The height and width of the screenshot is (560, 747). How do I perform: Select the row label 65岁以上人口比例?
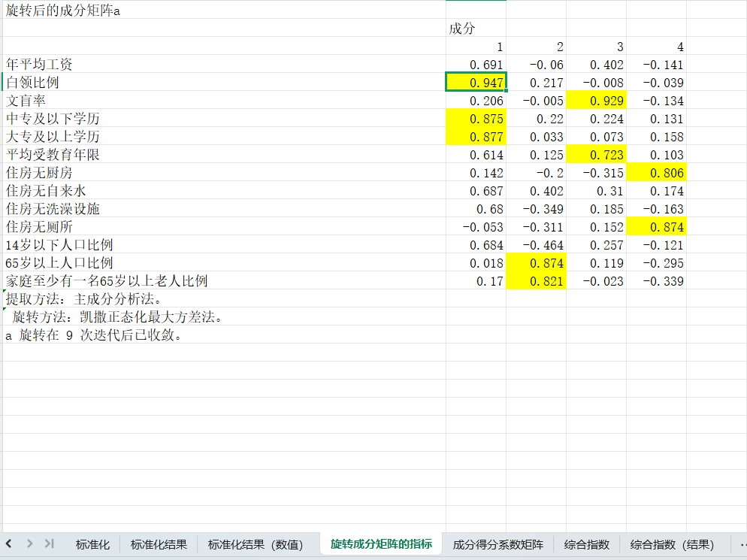tap(224, 263)
